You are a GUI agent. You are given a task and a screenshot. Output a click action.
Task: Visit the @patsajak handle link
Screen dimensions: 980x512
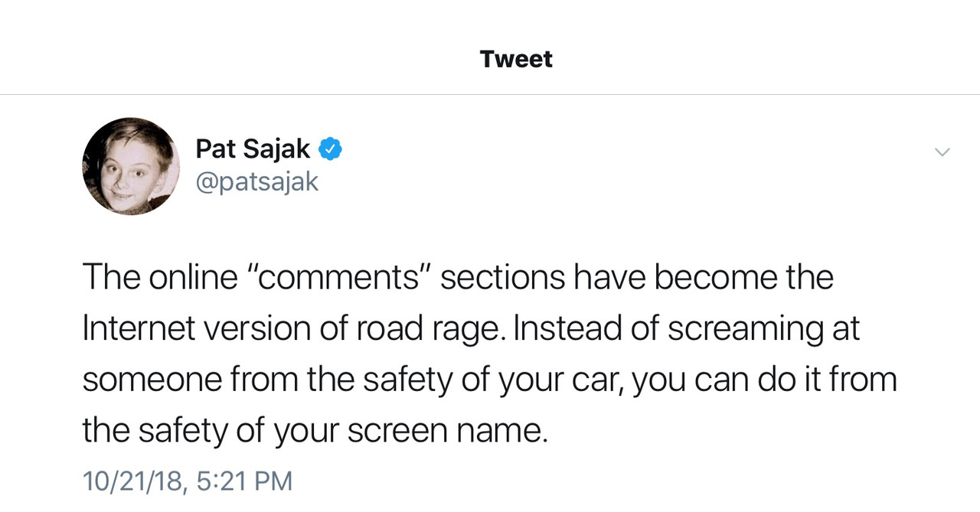pyautogui.click(x=257, y=182)
